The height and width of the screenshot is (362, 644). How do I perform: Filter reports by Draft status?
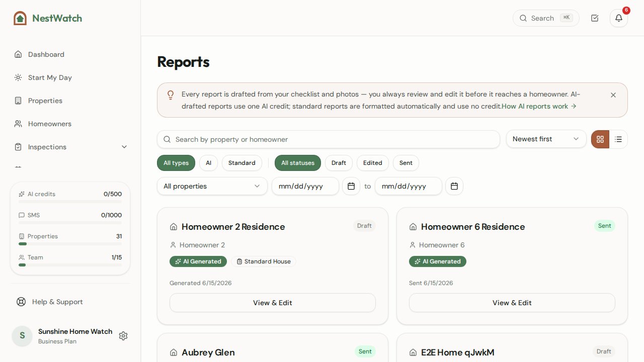[339, 163]
